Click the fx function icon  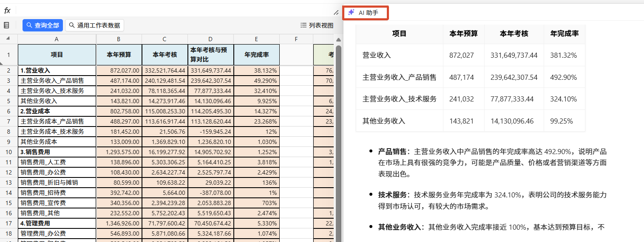[7, 11]
